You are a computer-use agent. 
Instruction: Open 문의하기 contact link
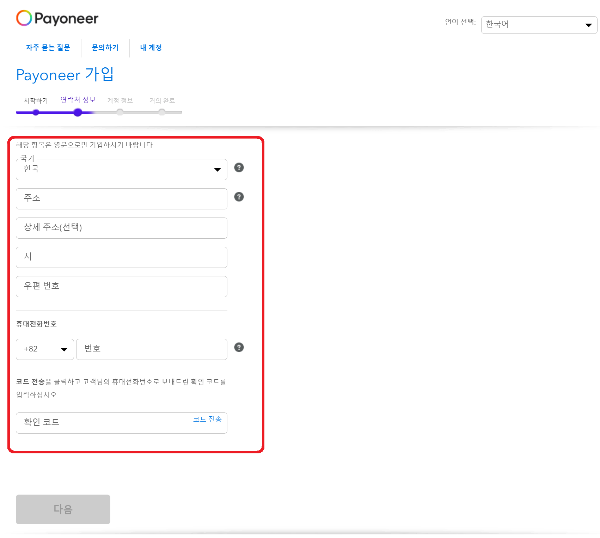pos(105,47)
